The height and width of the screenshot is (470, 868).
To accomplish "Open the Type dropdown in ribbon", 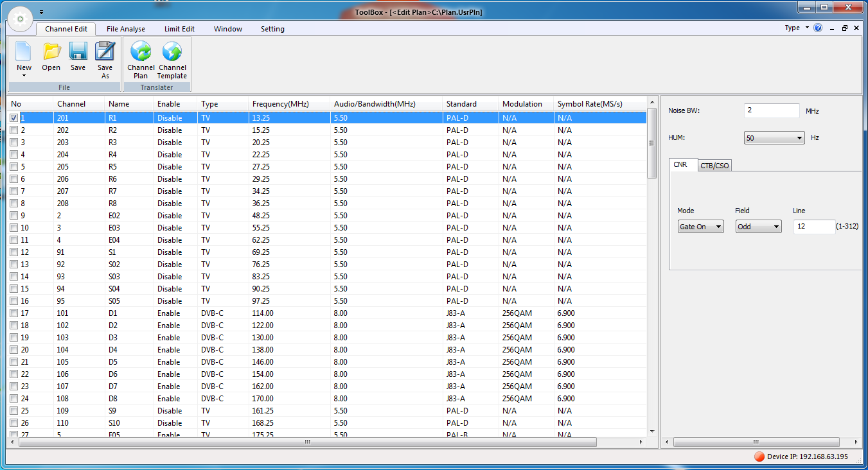I will (x=796, y=28).
